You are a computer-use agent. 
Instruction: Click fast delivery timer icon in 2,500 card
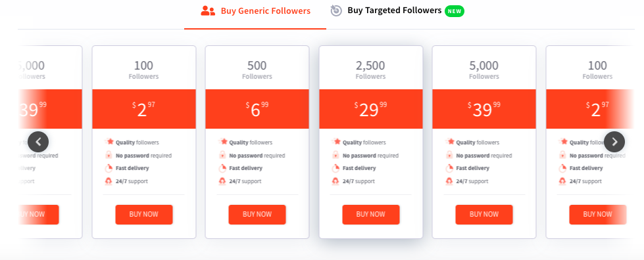pyautogui.click(x=335, y=168)
